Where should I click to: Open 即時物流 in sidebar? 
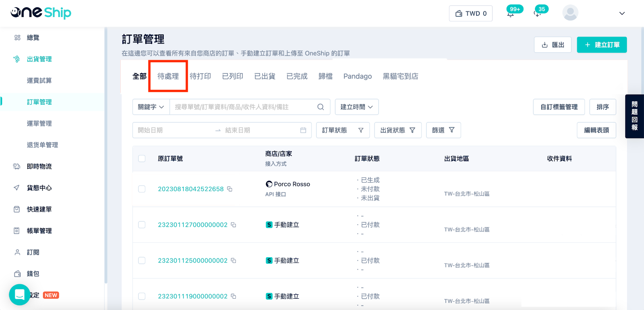point(39,166)
